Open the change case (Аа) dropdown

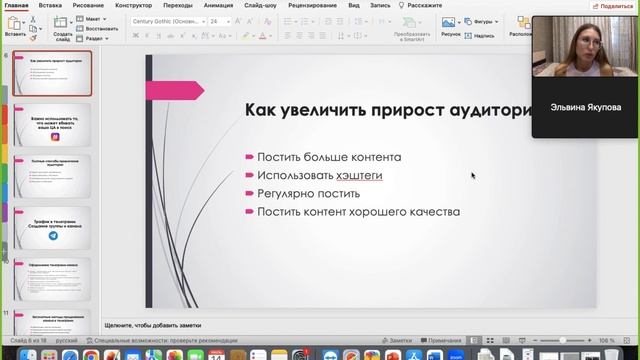[224, 36]
